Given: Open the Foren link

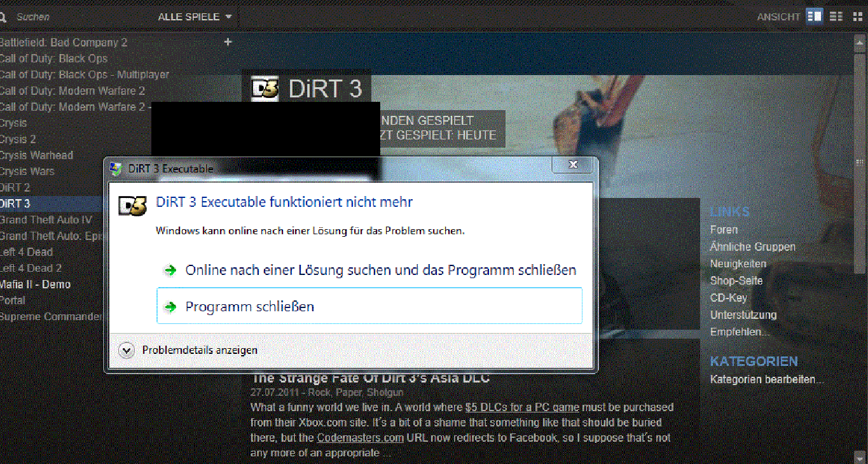Looking at the screenshot, I should (724, 230).
